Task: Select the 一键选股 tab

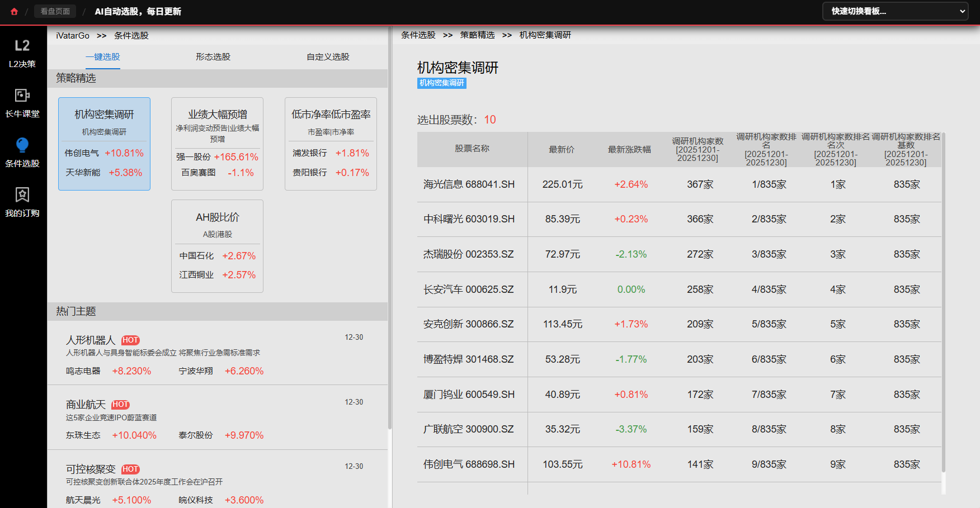Action: click(x=103, y=57)
